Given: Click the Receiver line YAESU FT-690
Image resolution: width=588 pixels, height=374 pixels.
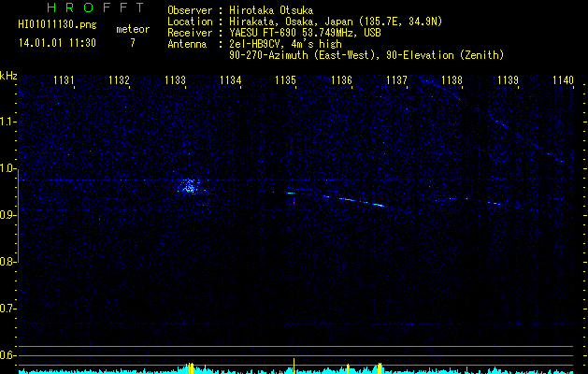Looking at the screenshot, I should [x=274, y=33].
